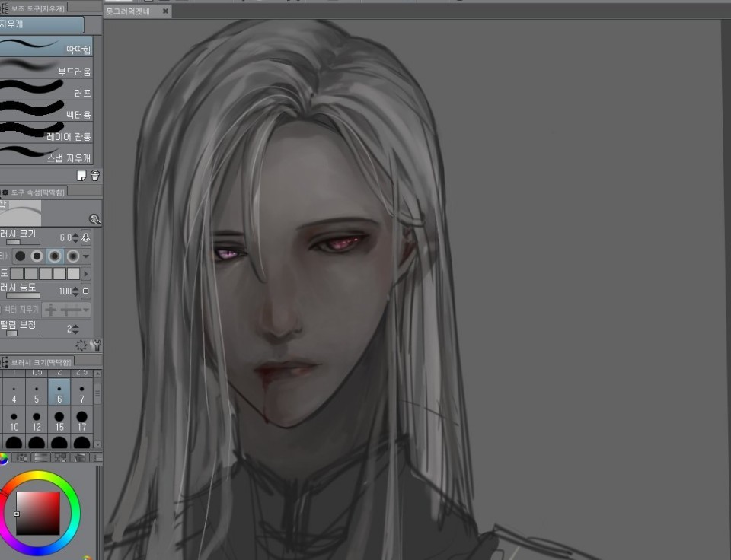Choose the 러프 rough eraser preset
731x560 pixels.
coord(46,91)
